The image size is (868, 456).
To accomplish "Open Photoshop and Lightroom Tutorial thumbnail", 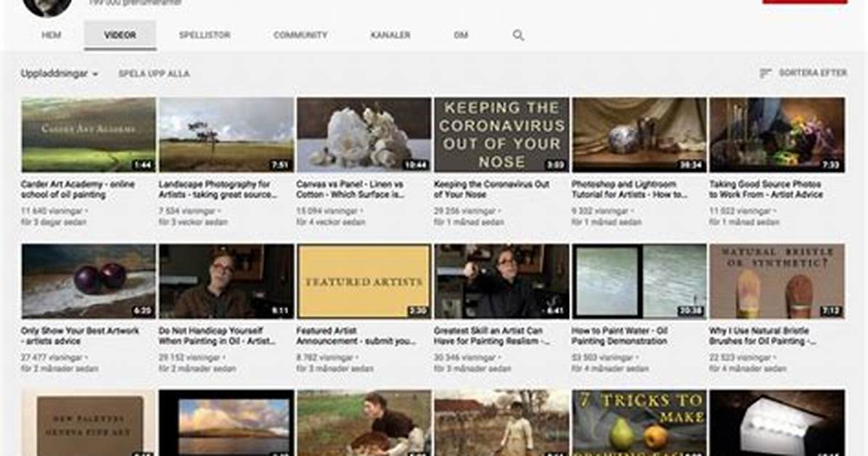I will [x=639, y=134].
